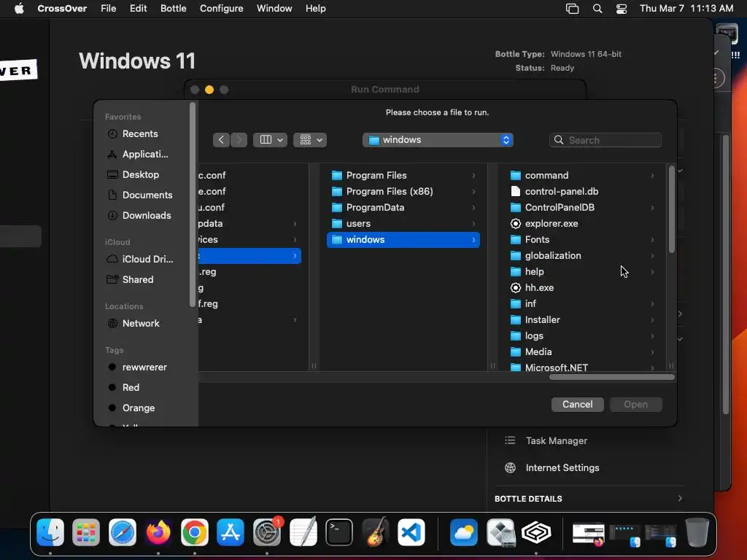This screenshot has width=747, height=560.
Task: Open the Help menu
Action: [315, 9]
